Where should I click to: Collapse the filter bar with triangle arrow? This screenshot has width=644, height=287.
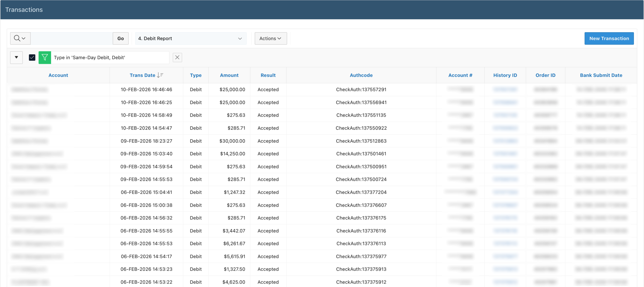[16, 58]
